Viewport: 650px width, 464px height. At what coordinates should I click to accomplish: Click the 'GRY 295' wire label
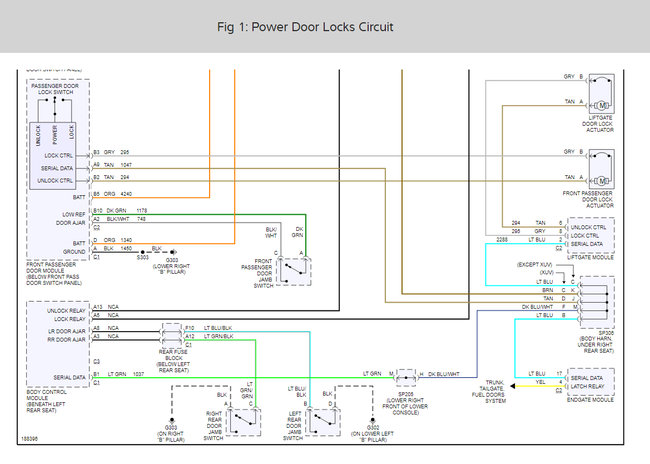pyautogui.click(x=116, y=152)
